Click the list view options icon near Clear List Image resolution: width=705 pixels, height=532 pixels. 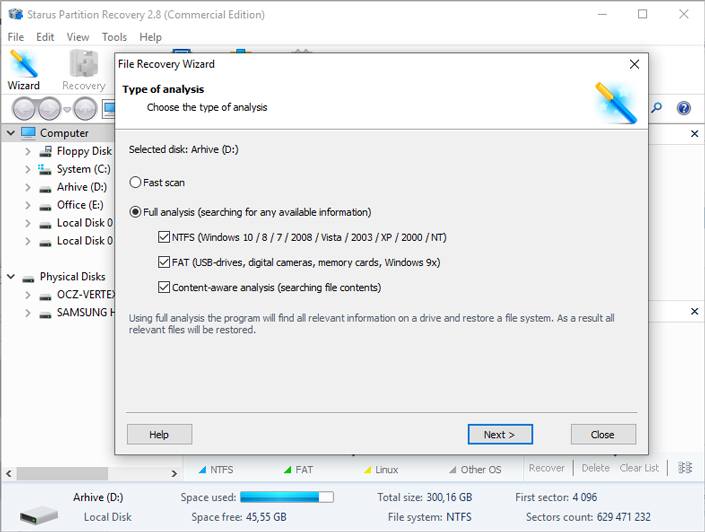(x=685, y=468)
